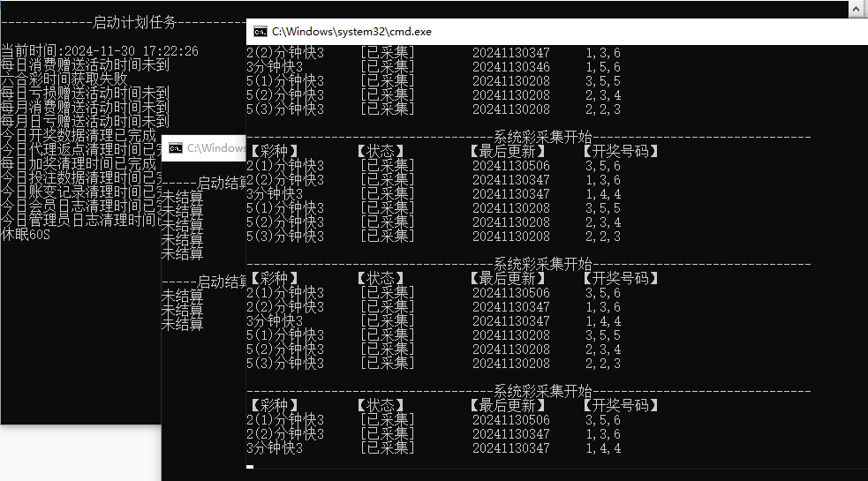
Task: Click the 【彩种】 column header in the bottom table
Action: [274, 405]
